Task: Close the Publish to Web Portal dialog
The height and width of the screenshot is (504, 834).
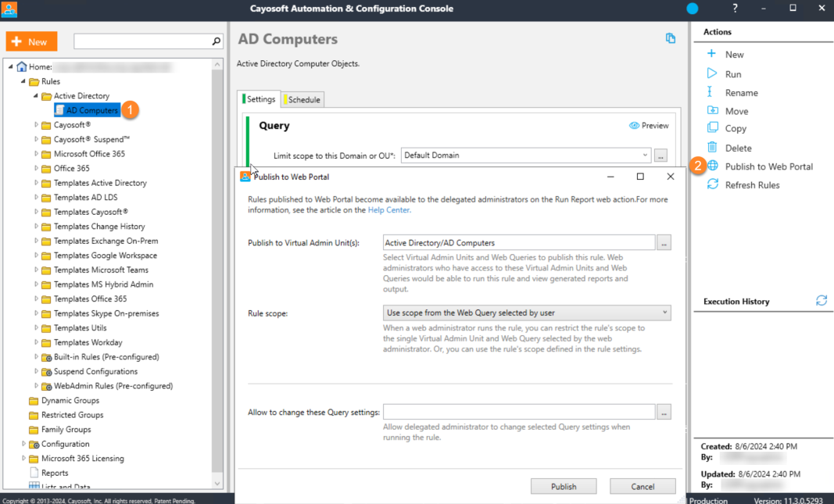Action: [x=670, y=177]
